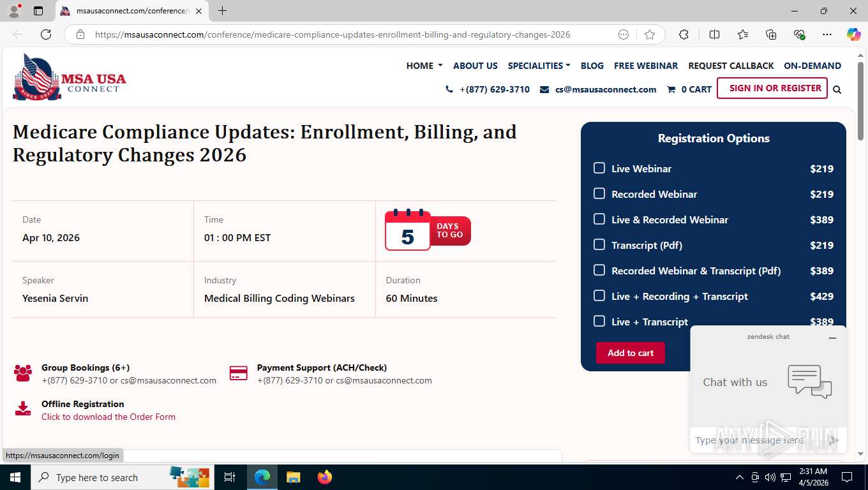The image size is (868, 490).
Task: Check Live + Recording + Transcript option
Action: [x=599, y=295]
